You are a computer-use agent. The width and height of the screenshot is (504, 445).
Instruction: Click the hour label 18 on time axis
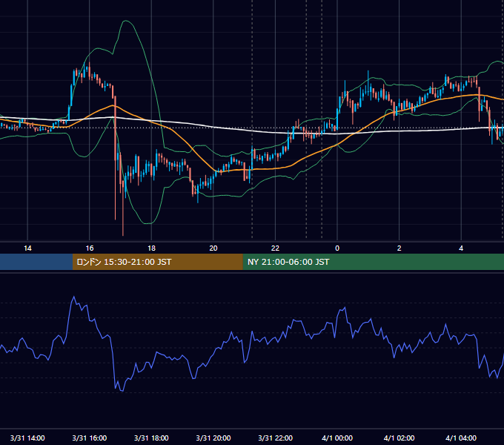[151, 248]
